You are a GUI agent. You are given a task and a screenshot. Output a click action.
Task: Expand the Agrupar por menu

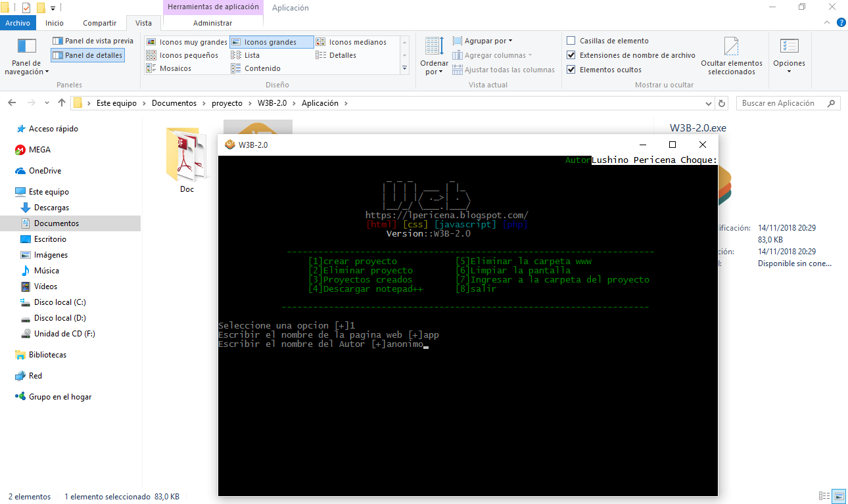pos(483,41)
